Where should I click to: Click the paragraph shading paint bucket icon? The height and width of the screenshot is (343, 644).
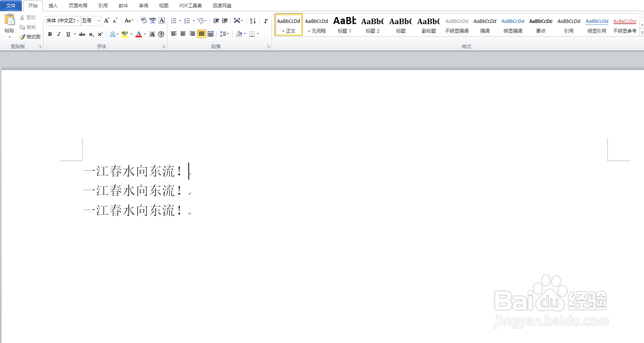tap(239, 34)
